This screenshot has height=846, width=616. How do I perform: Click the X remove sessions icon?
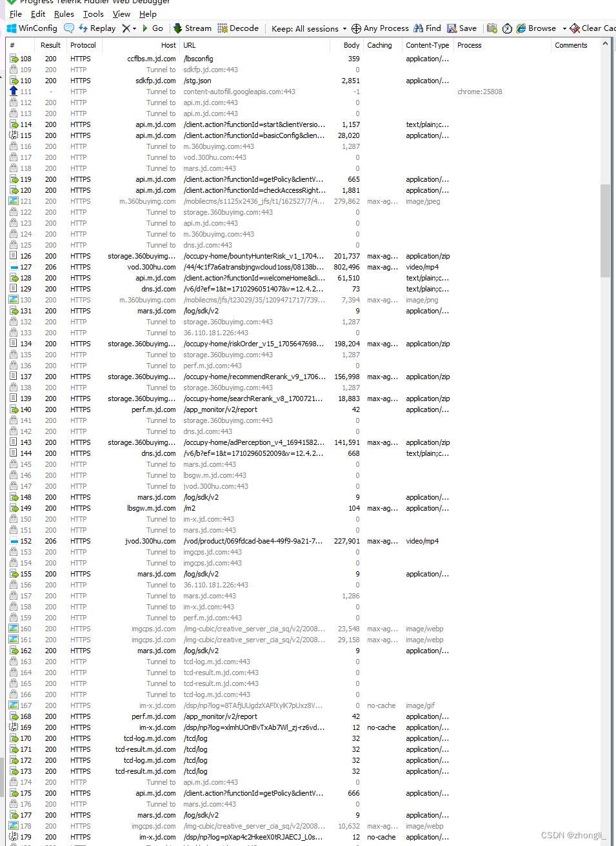click(126, 28)
